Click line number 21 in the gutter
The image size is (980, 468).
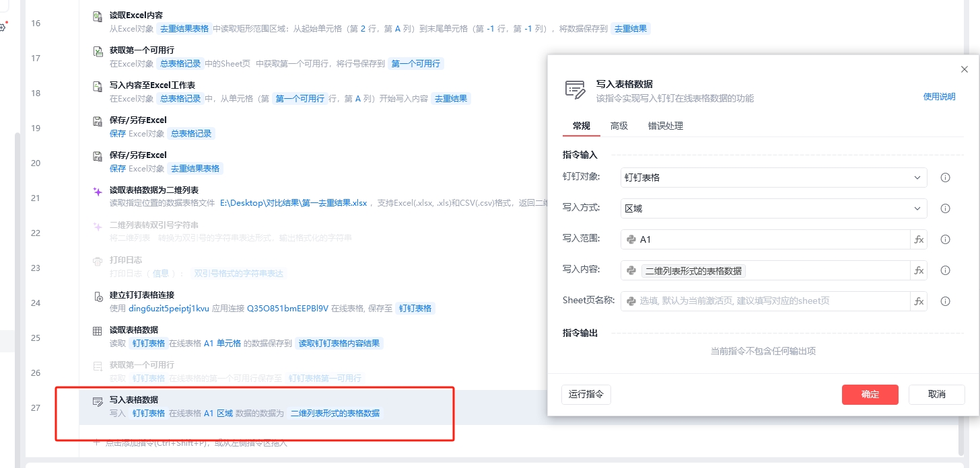[x=36, y=198]
